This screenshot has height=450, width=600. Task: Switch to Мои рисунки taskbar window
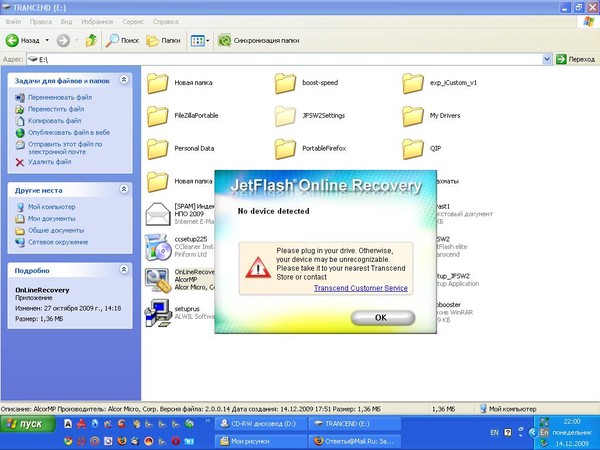point(261,441)
